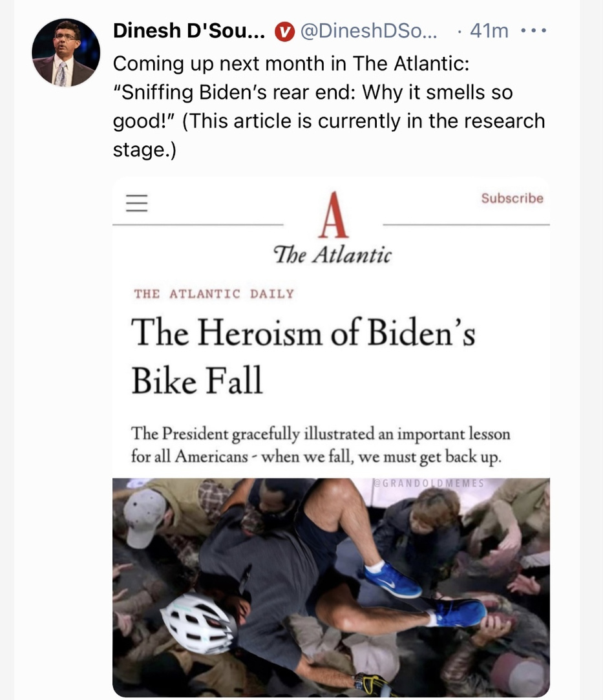Select THE ATLANTIC DAILY section label
Image resolution: width=603 pixels, height=700 pixels.
pyautogui.click(x=214, y=294)
